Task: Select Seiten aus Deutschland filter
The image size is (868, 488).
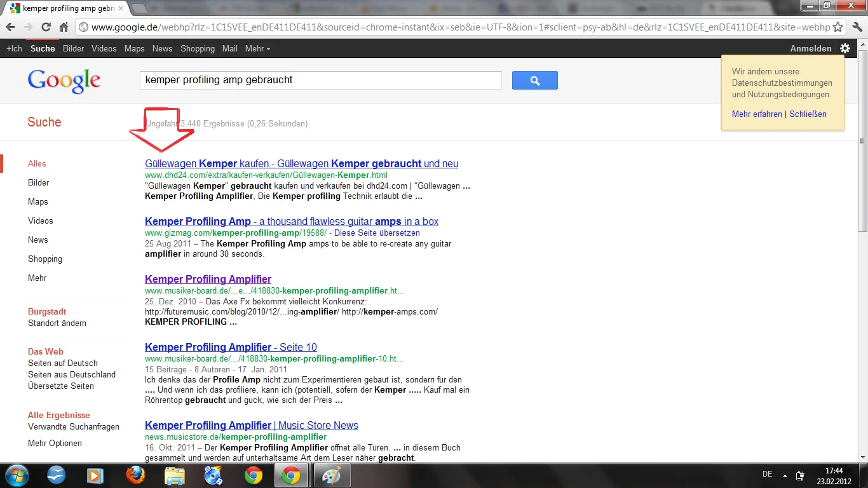Action: coord(72,374)
